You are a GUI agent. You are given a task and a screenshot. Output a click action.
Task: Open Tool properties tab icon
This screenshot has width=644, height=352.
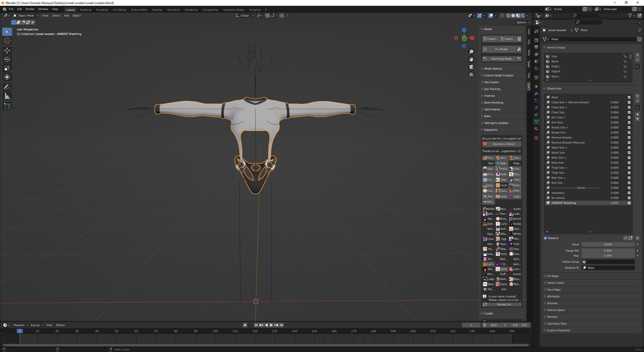536,31
